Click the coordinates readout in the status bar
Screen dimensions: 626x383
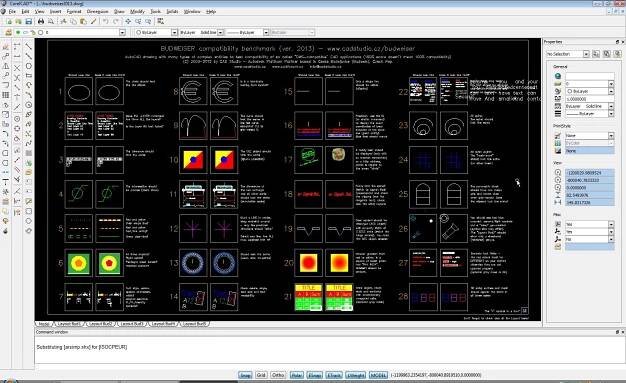436,375
